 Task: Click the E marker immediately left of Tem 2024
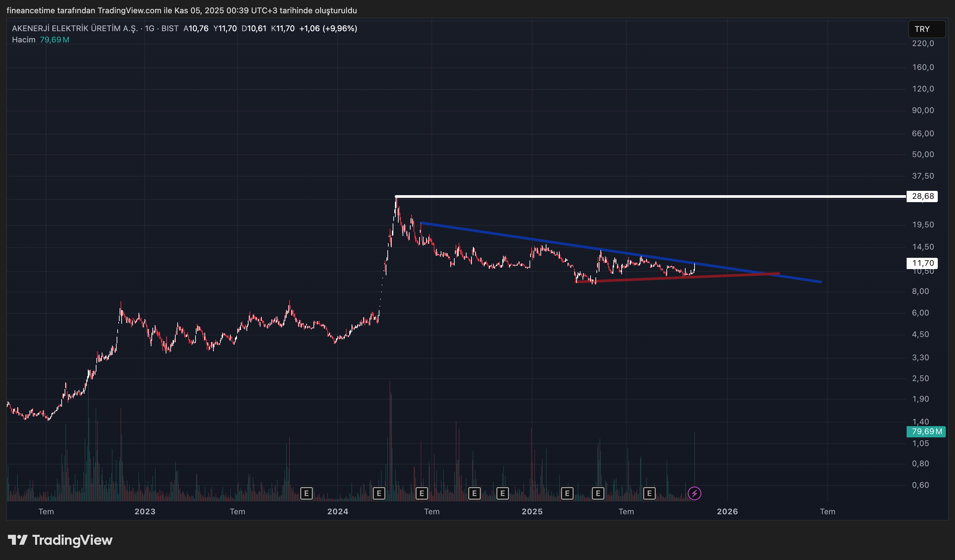click(x=421, y=493)
